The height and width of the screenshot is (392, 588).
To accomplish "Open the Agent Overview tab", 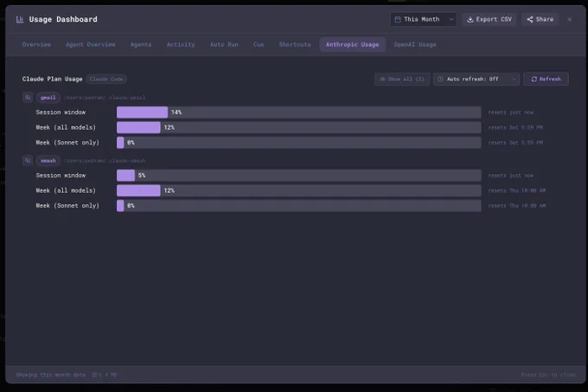I will [91, 44].
